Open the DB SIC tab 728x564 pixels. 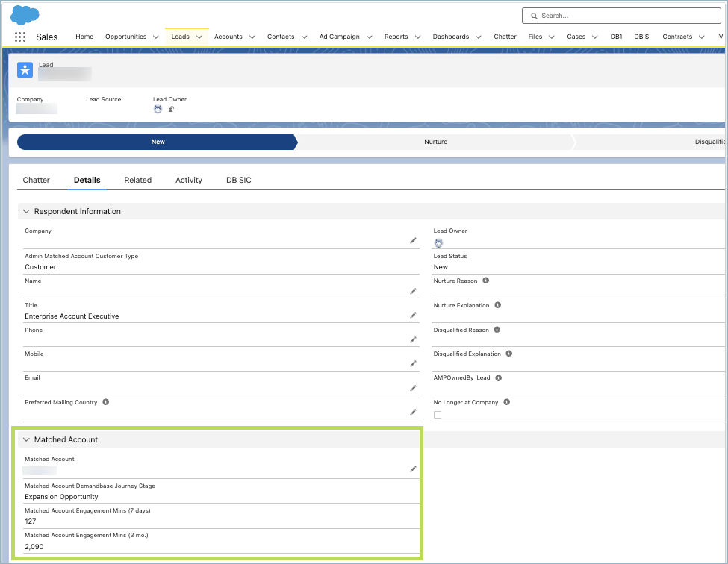238,180
